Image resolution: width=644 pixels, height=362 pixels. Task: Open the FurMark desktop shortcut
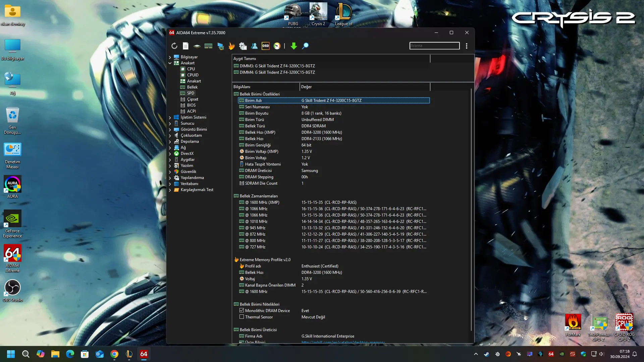coord(573,325)
